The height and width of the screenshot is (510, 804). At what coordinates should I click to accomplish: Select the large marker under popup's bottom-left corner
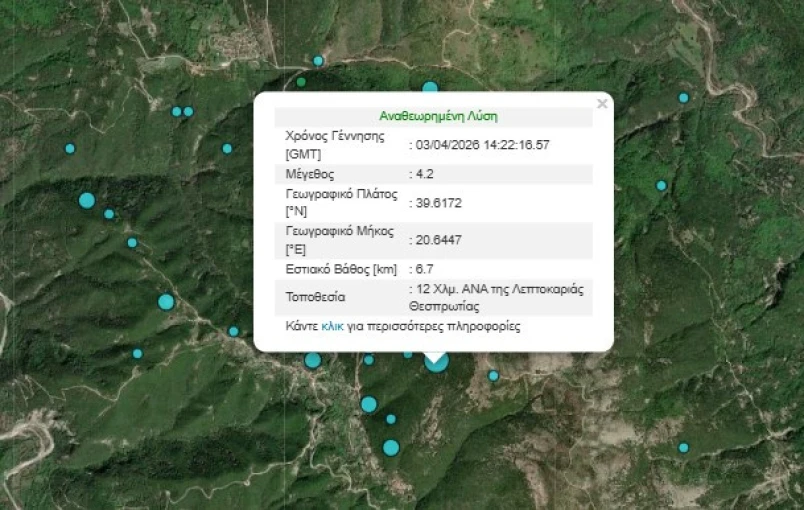click(313, 360)
